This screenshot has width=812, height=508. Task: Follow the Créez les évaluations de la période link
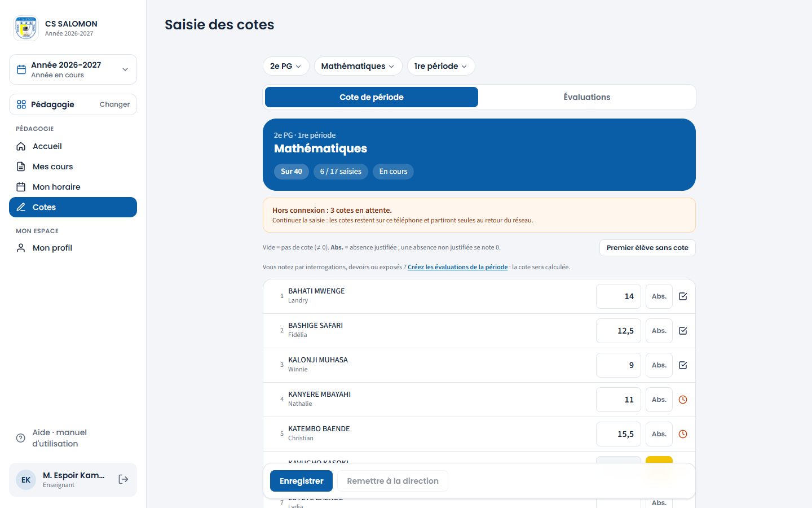point(458,267)
